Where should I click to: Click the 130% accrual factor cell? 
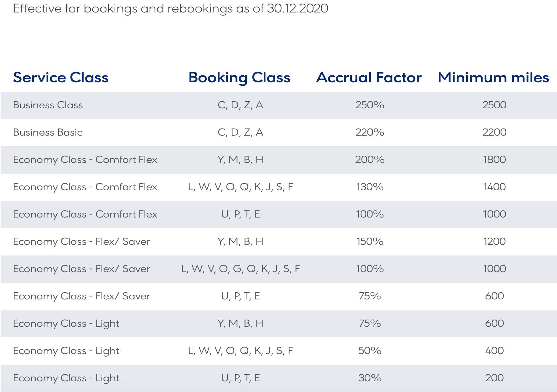coord(370,187)
